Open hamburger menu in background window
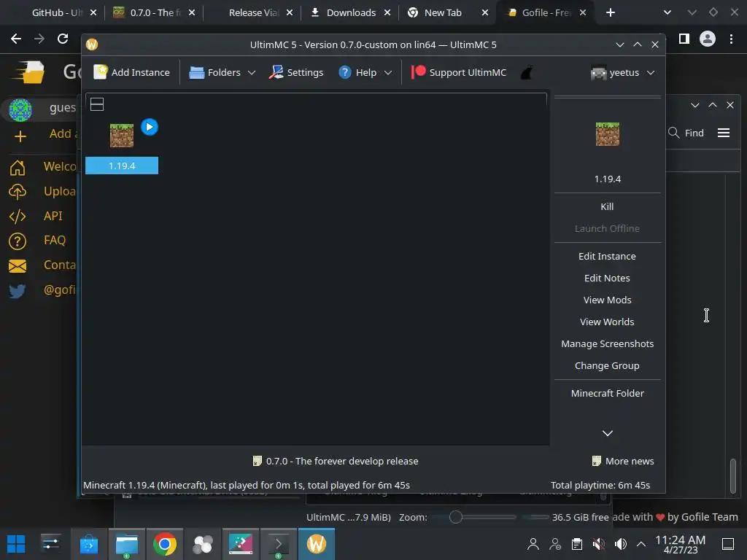Screen dimensions: 747x560 pyautogui.click(x=724, y=133)
